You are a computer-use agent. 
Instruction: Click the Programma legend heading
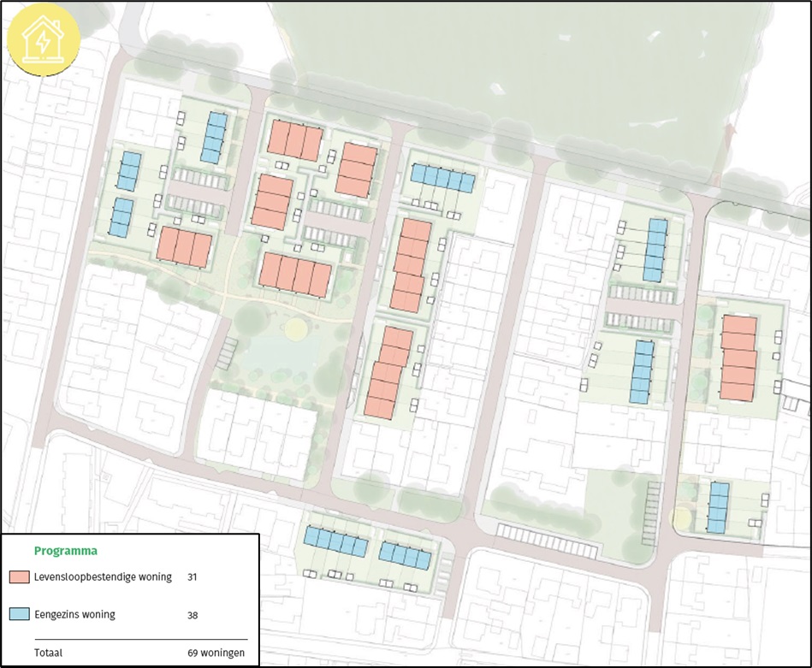(x=65, y=551)
